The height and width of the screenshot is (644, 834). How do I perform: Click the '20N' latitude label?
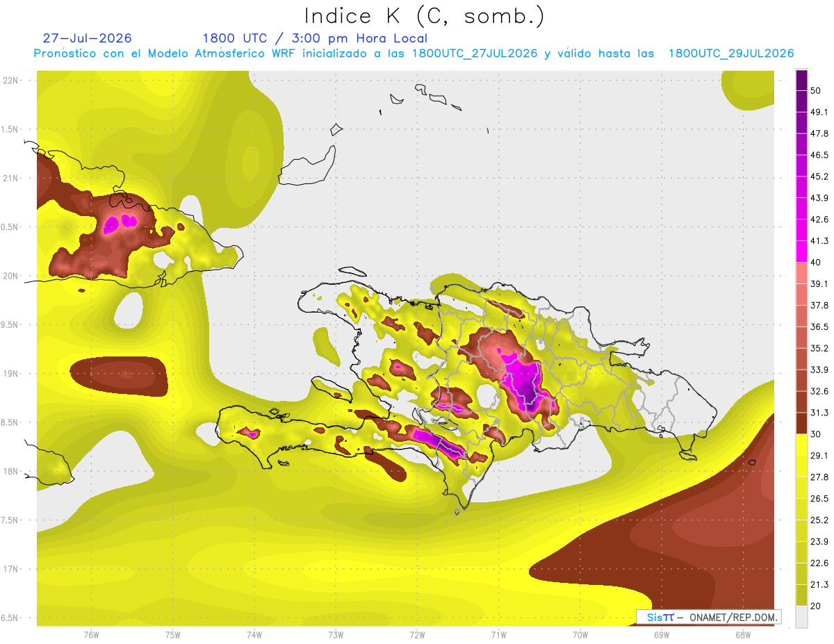point(10,276)
